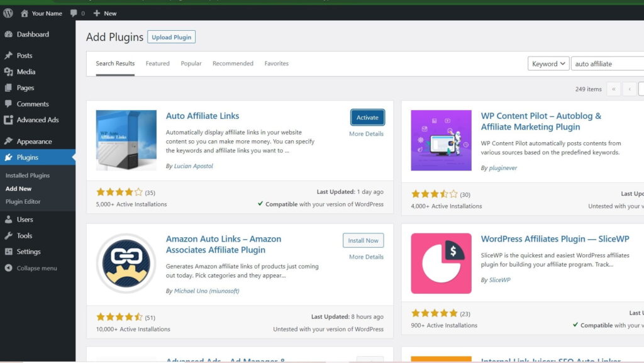Screen dimensions: 644x363
Task: Click the WordPress logo icon
Action: coord(8,13)
